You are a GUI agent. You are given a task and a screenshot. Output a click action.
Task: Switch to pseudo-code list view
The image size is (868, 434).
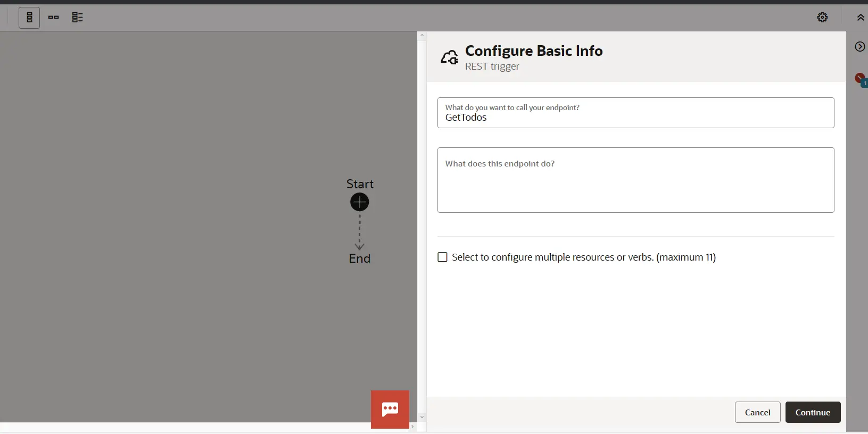click(x=77, y=18)
